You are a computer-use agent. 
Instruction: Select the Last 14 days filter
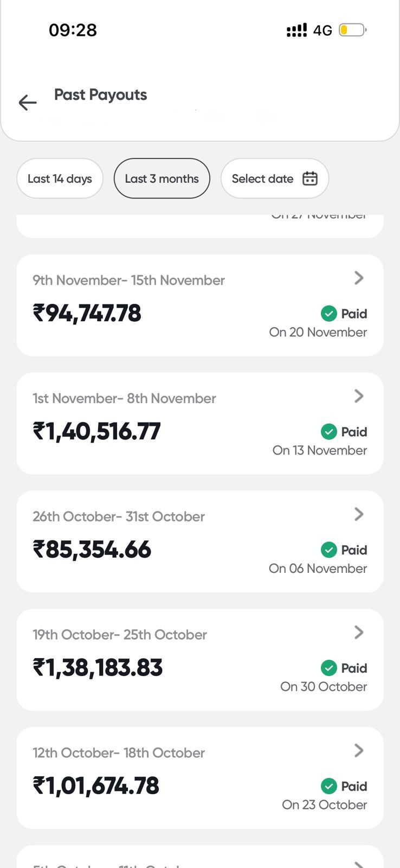(x=60, y=178)
